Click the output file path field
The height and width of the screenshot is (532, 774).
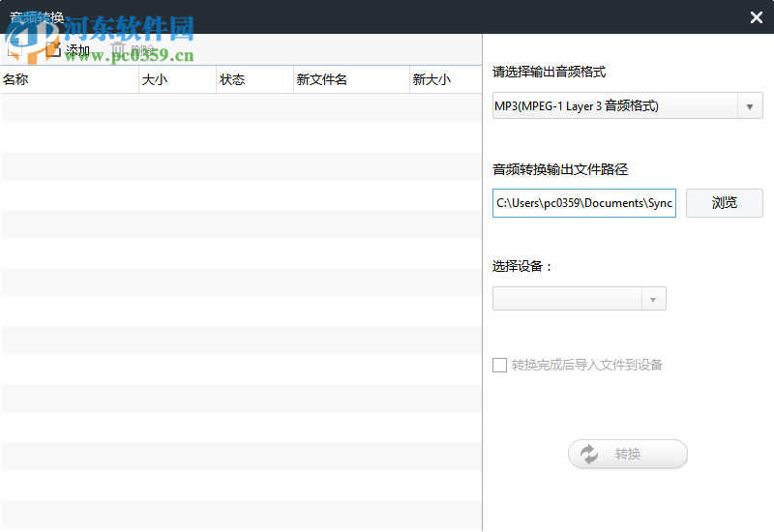coord(584,203)
